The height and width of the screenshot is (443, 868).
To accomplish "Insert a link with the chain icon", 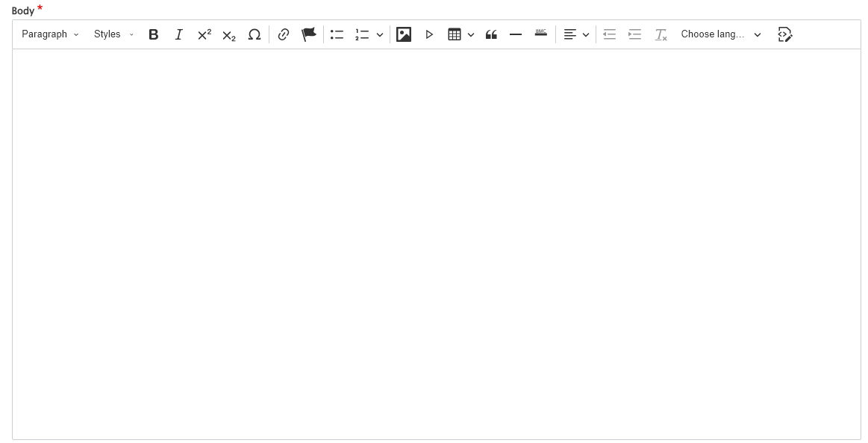I will (284, 34).
